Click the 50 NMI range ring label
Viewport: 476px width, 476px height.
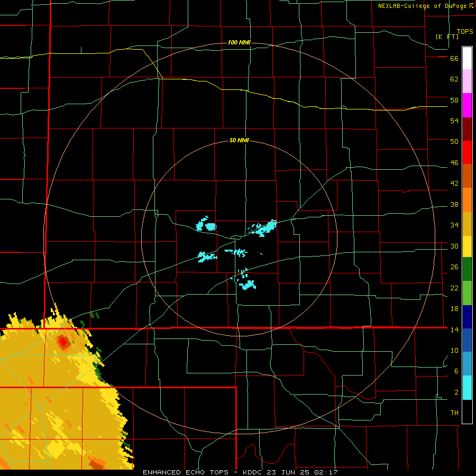[239, 140]
